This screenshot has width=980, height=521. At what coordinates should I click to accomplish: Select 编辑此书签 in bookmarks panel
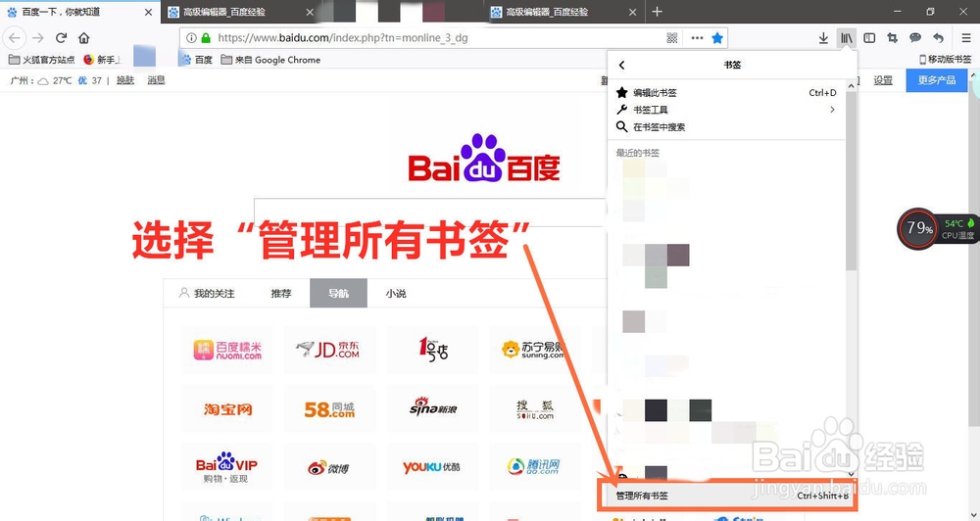click(726, 92)
